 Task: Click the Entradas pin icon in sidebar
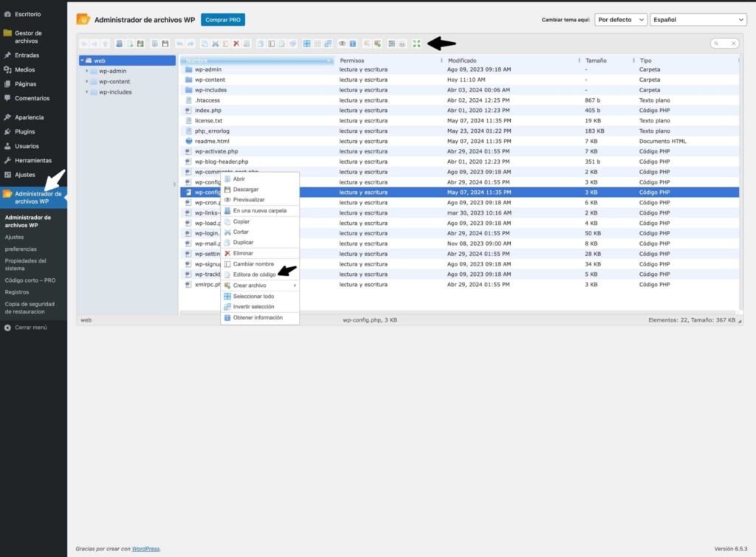7,55
